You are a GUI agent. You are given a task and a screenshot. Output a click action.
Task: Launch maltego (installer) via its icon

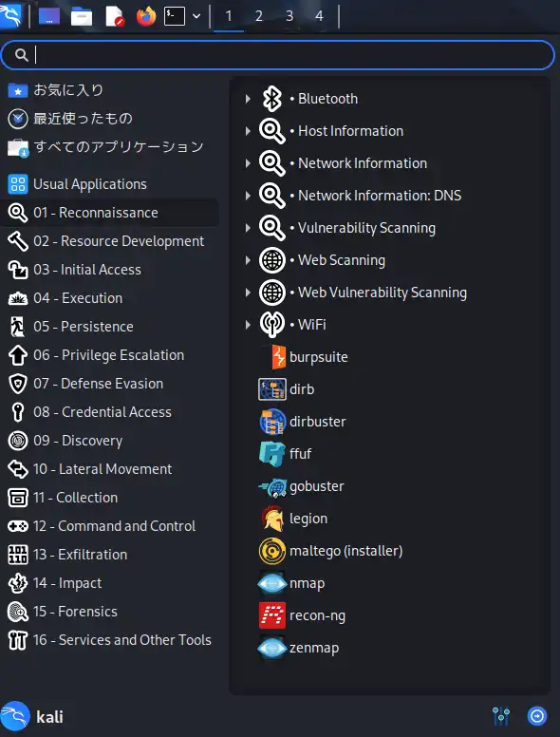pos(272,551)
